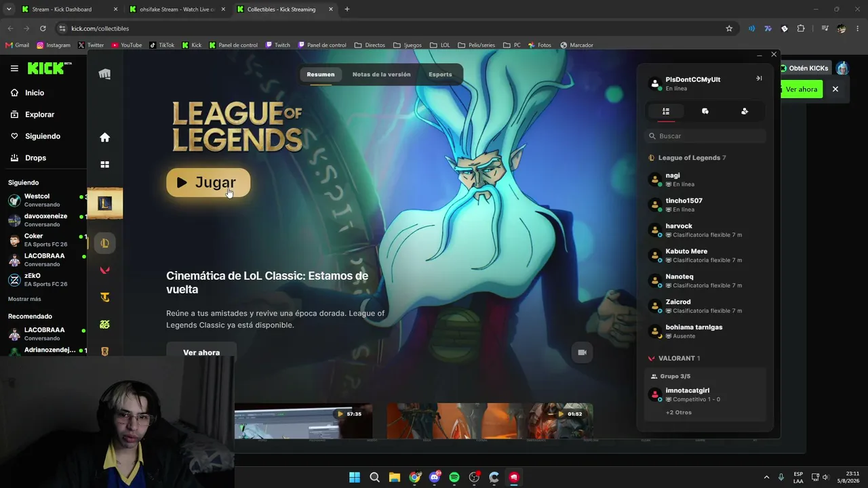868x488 pixels.
Task: Open the Gmail bookmark
Action: [x=17, y=45]
